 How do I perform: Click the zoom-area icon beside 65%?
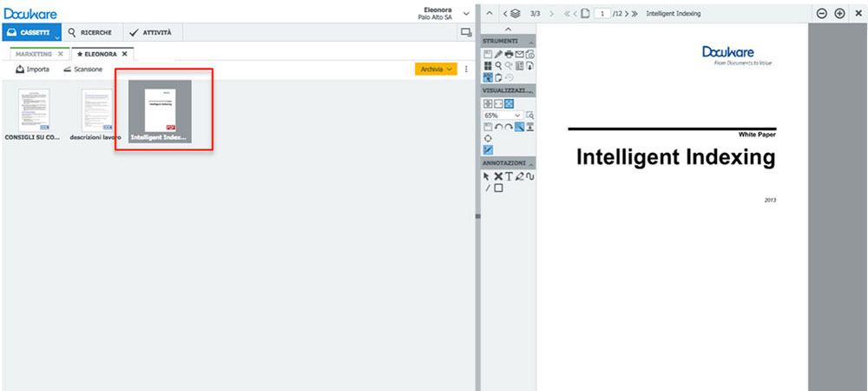[x=529, y=116]
